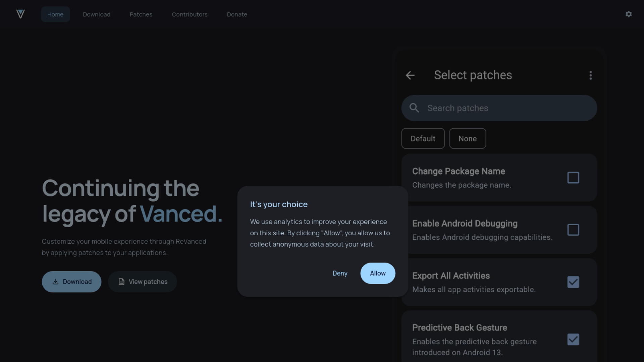
Task: Navigate to the Donate tab
Action: 237,14
